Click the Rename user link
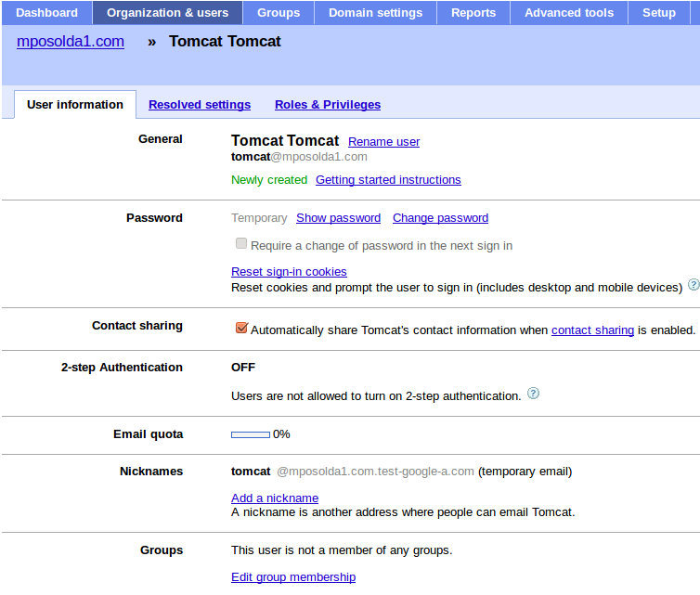The image size is (700, 595). (x=383, y=142)
